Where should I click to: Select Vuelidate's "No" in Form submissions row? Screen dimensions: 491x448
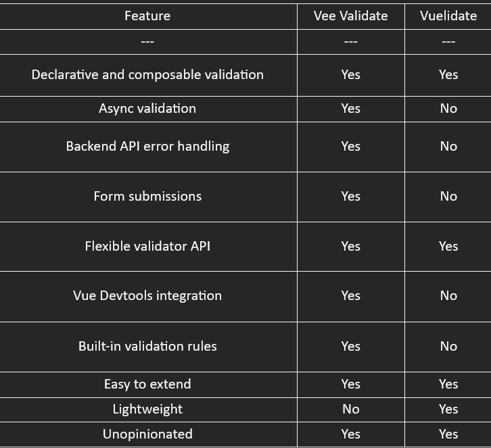point(448,196)
